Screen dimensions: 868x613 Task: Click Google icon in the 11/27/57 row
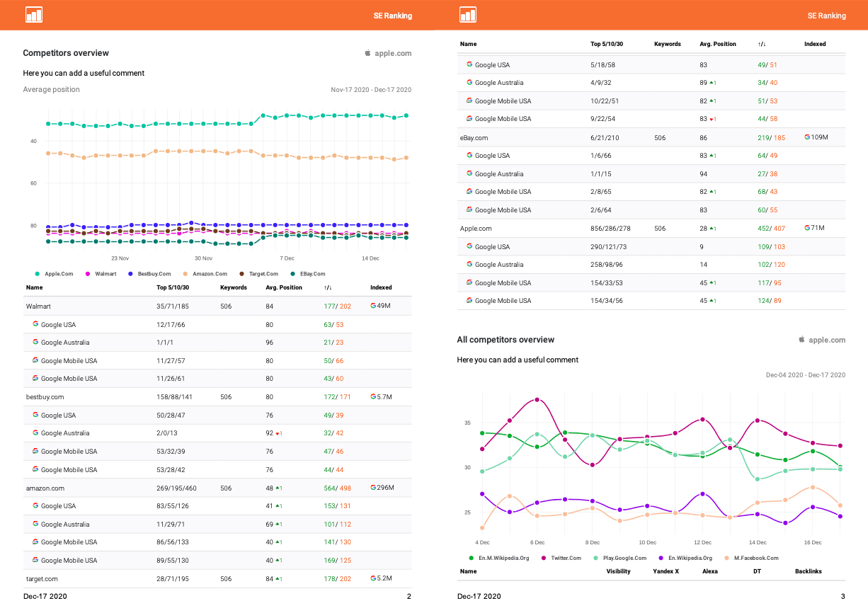click(35, 360)
